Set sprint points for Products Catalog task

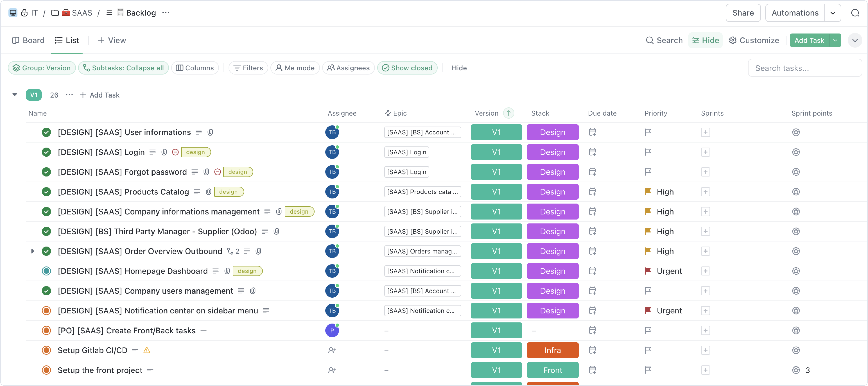796,192
